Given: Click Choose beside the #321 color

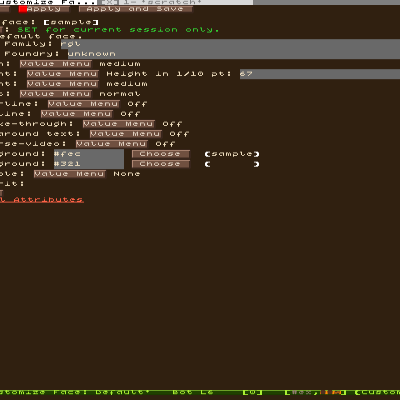Looking at the screenshot, I should (161, 164).
